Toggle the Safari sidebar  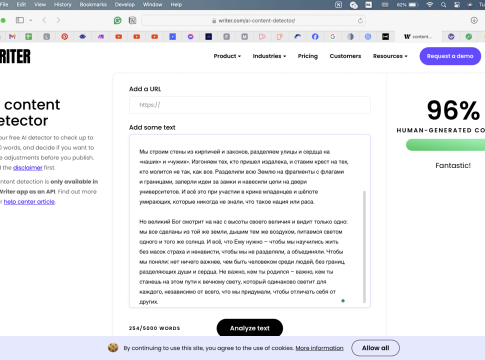[20, 20]
